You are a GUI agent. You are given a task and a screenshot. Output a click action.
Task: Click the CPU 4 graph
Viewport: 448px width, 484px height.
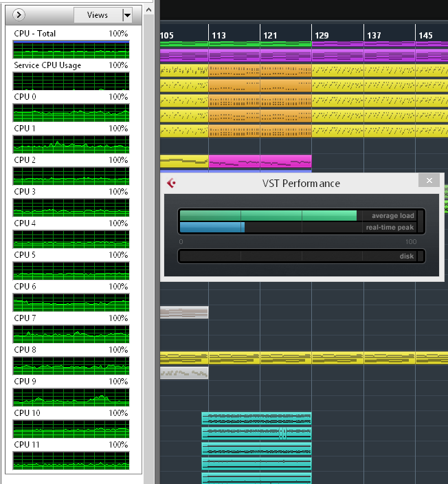[71, 239]
